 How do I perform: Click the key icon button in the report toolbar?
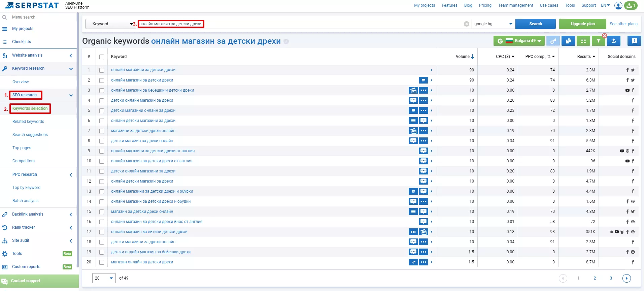[x=553, y=41]
